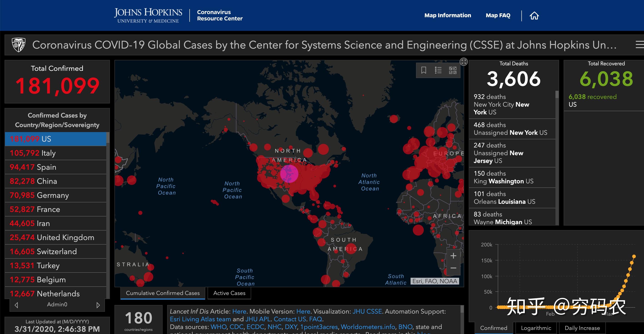
Task: Open the CDC data source link
Action: pos(236,327)
